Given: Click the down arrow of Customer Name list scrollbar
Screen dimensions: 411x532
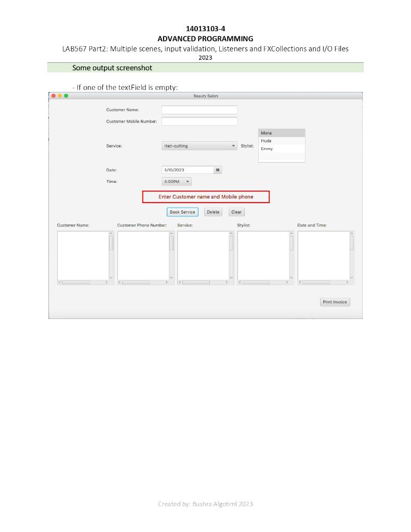Looking at the screenshot, I should coord(111,277).
